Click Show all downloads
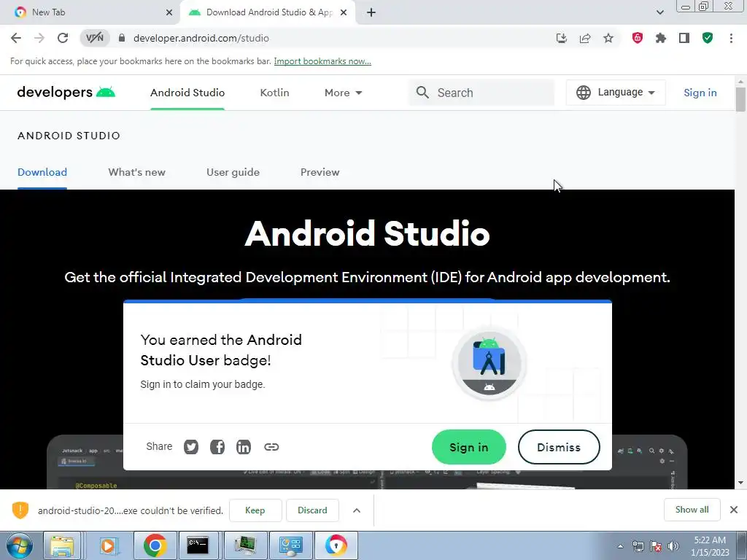 692,510
